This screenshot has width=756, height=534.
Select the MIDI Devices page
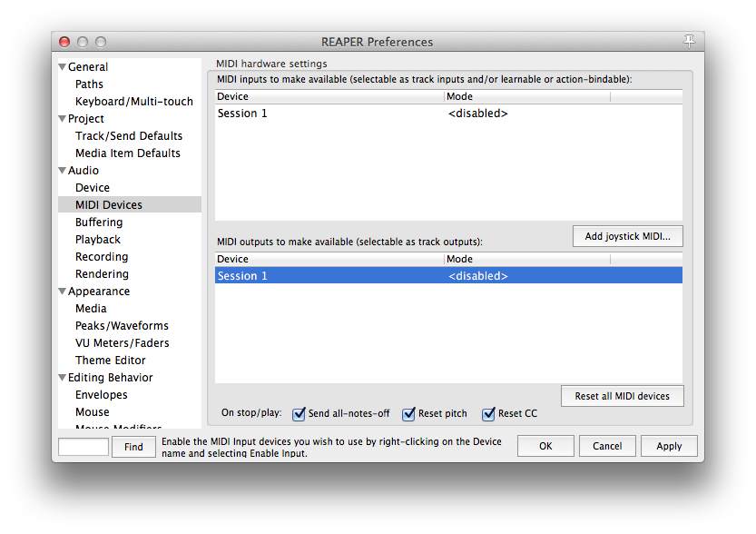(130, 205)
